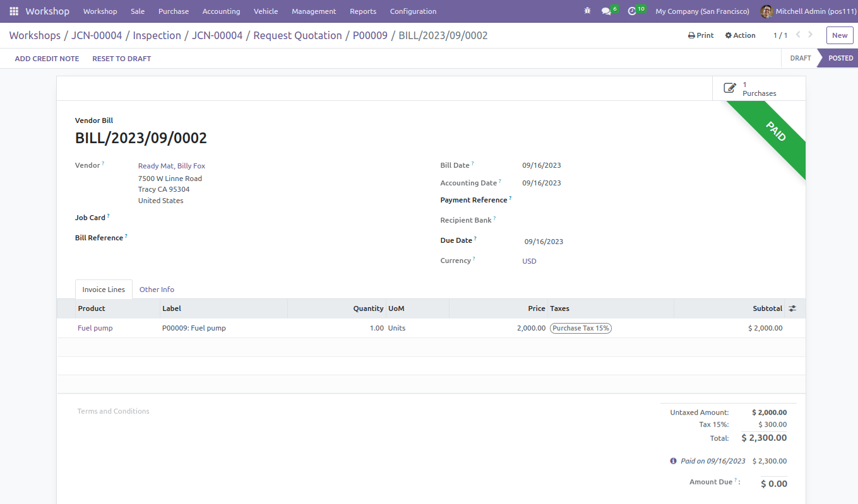Go to next record arrow

[x=811, y=35]
